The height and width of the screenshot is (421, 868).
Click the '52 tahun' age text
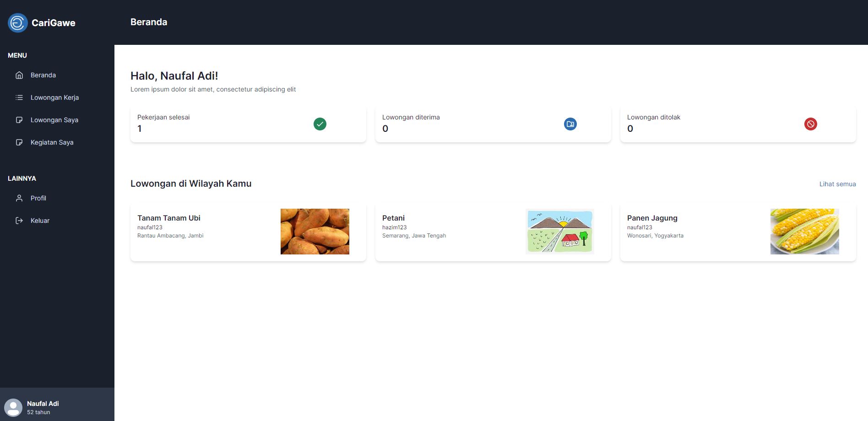(38, 412)
